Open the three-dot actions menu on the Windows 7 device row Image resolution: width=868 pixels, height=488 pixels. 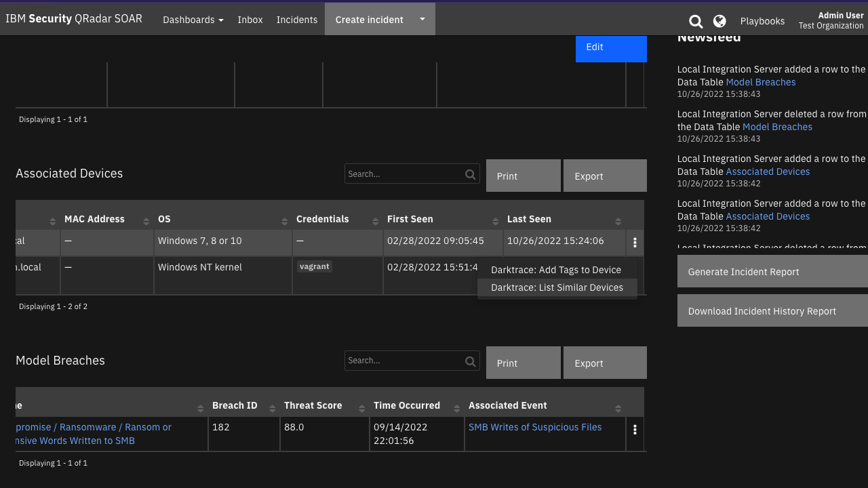(x=635, y=242)
